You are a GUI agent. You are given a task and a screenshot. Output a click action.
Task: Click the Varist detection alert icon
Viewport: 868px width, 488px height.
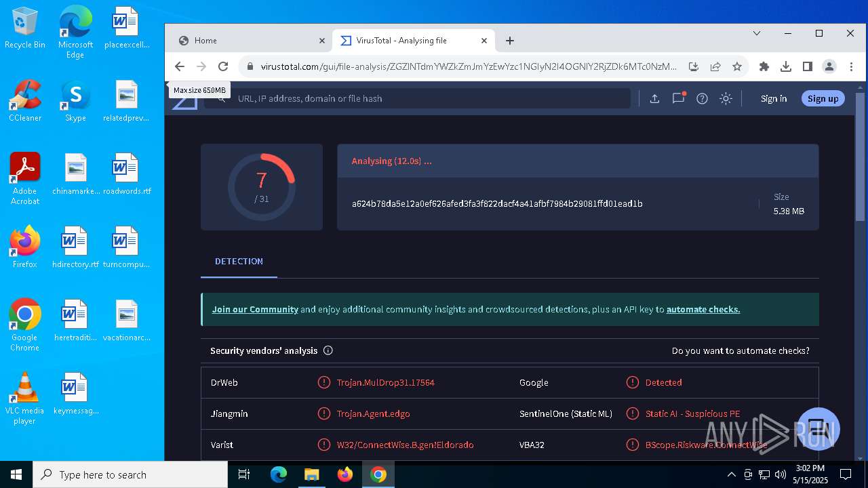click(x=324, y=445)
